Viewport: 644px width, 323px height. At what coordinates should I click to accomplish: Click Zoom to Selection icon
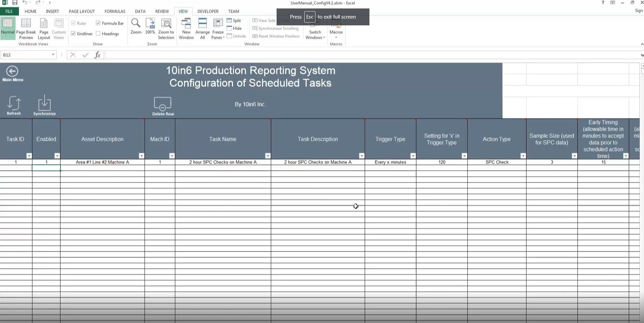click(x=166, y=29)
